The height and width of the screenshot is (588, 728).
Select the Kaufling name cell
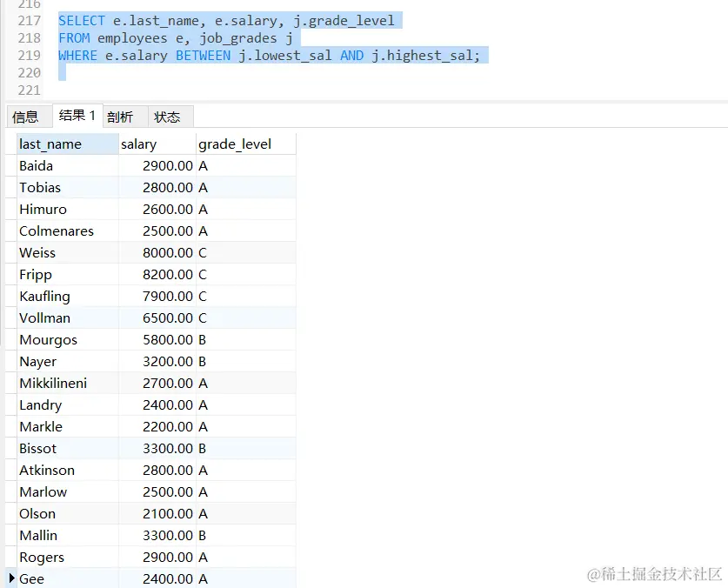67,297
